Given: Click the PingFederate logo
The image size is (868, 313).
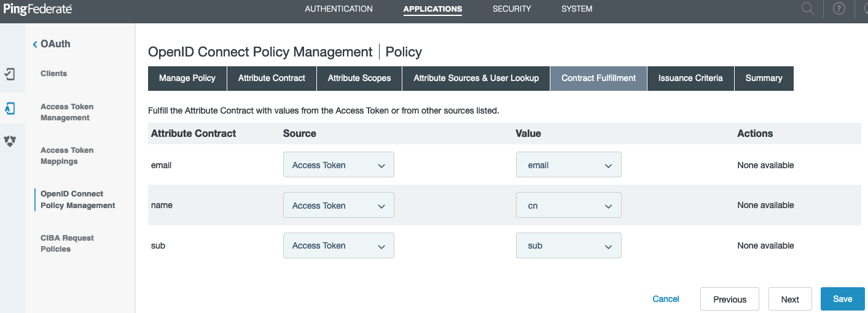Looking at the screenshot, I should [x=37, y=9].
